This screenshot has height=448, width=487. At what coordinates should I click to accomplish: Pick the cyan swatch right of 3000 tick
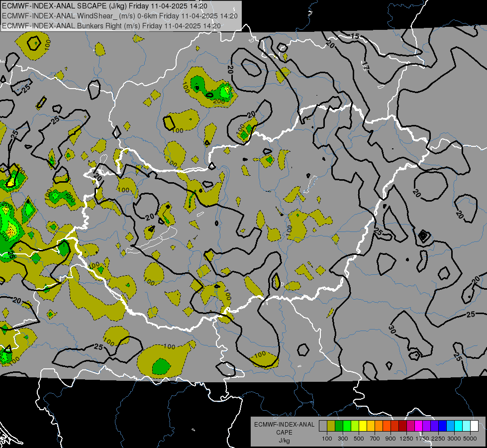click(x=459, y=426)
